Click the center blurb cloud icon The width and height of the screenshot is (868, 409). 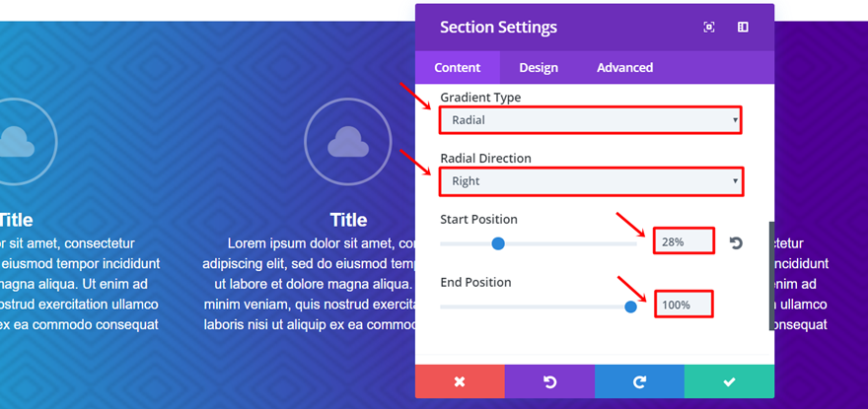[x=348, y=143]
